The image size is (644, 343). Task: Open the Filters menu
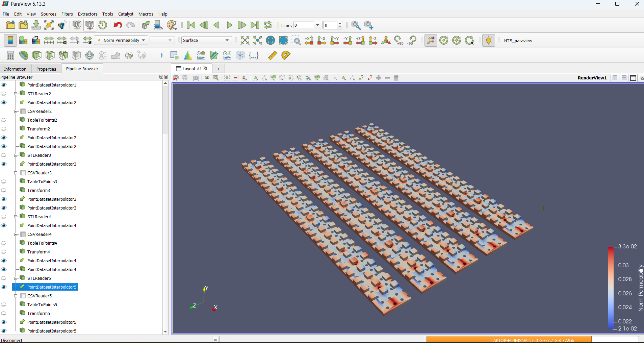coord(67,14)
